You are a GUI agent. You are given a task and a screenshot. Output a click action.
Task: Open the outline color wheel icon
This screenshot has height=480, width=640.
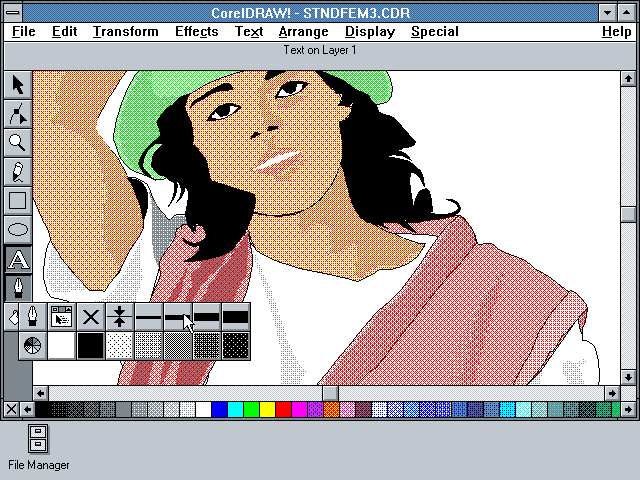pyautogui.click(x=33, y=346)
